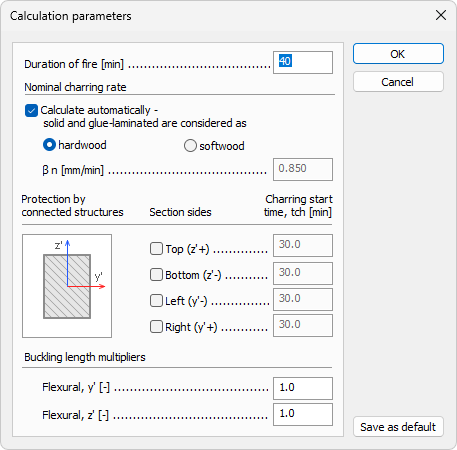Screen dimensions: 457x450
Task: Click Top (z'+) charring start time field
Action: pyautogui.click(x=303, y=245)
